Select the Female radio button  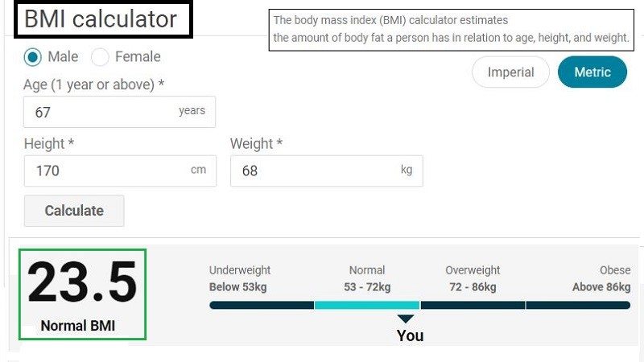tap(101, 57)
